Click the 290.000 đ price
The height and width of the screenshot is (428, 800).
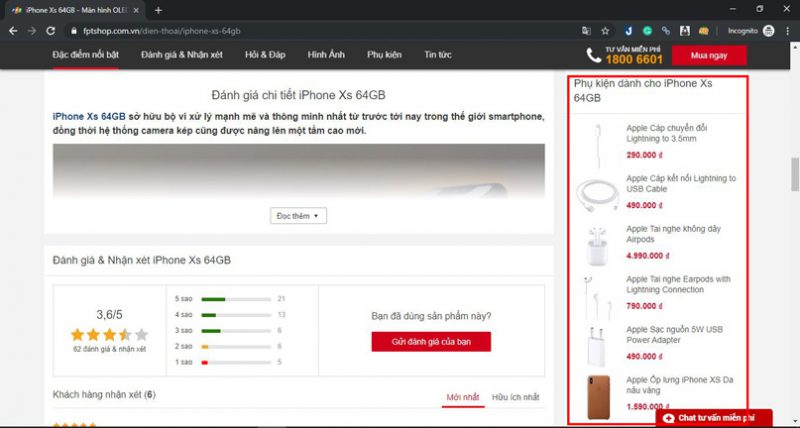[x=644, y=155]
